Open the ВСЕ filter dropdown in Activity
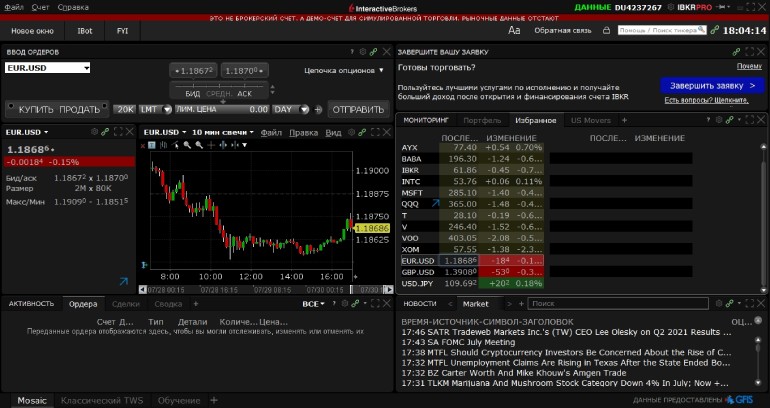770x408 pixels. click(x=313, y=304)
